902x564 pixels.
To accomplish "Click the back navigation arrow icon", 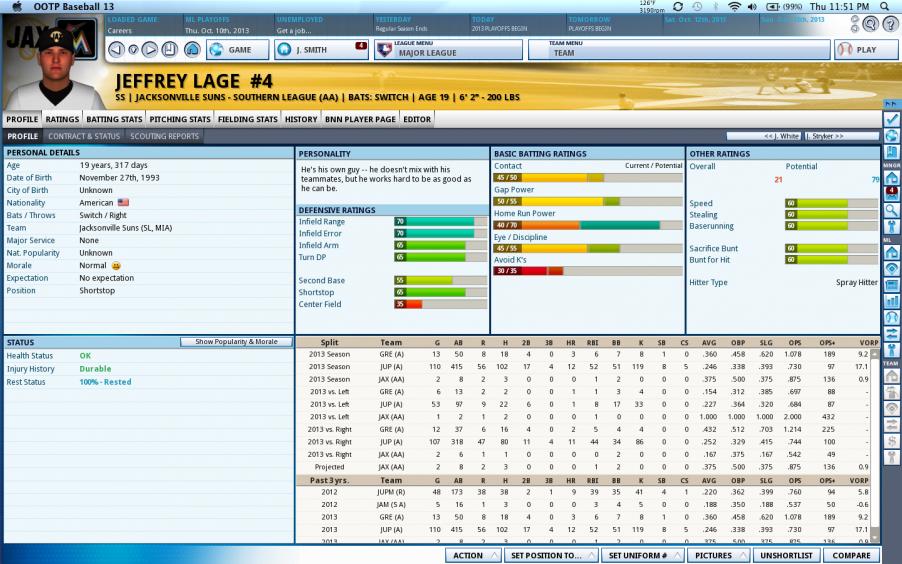I will coord(116,49).
